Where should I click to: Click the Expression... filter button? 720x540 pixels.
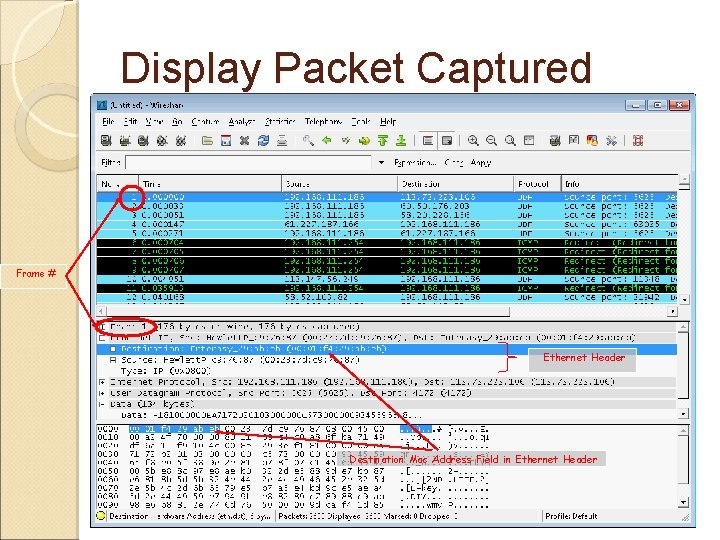pyautogui.click(x=415, y=163)
